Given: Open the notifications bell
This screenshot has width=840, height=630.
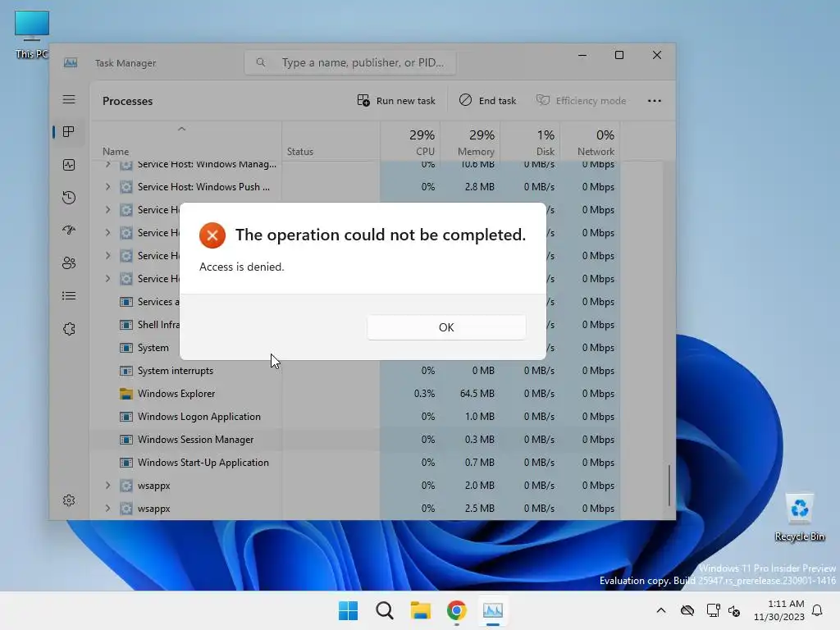Looking at the screenshot, I should [818, 610].
